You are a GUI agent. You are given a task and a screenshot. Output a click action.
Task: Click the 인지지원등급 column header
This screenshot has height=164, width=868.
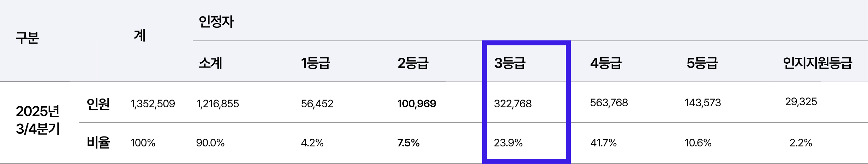tap(818, 63)
